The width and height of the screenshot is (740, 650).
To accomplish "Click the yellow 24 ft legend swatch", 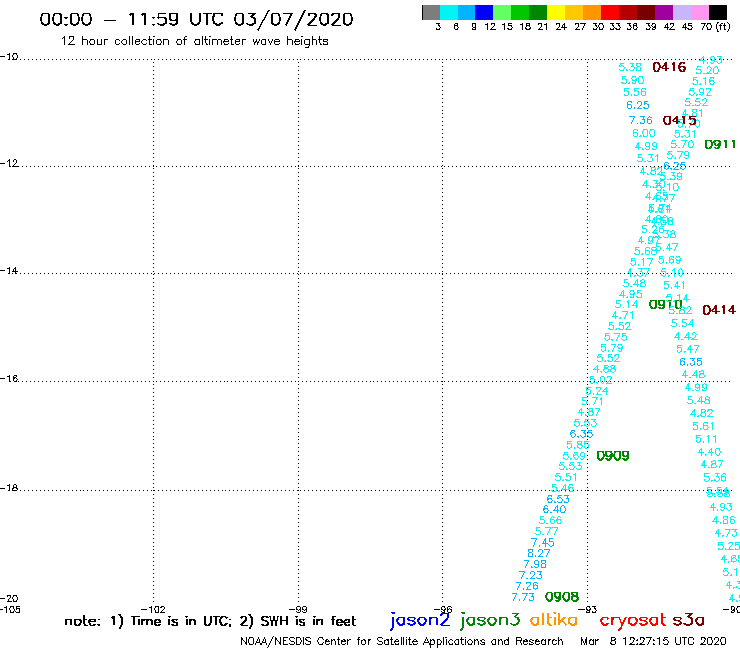I will (556, 12).
